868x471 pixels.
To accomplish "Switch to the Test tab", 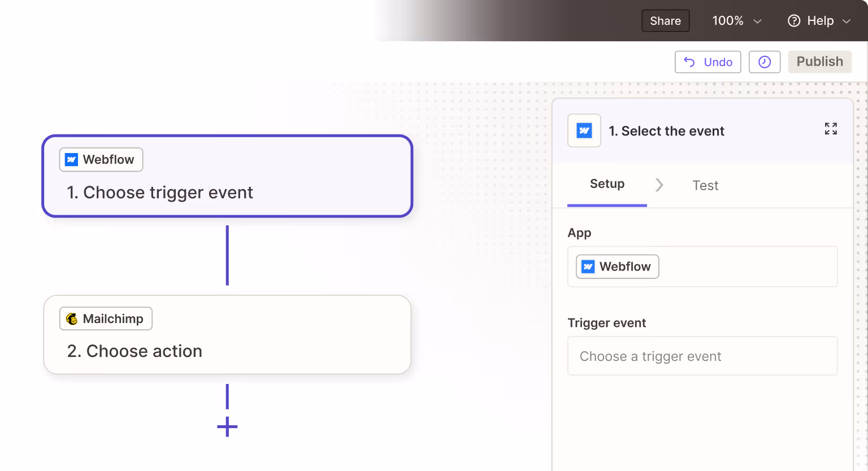I will coord(705,185).
